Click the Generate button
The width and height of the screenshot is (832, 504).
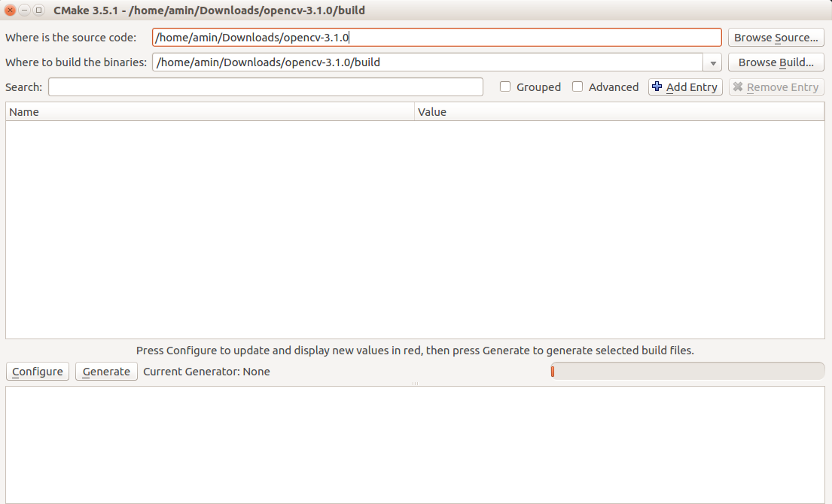[106, 372]
